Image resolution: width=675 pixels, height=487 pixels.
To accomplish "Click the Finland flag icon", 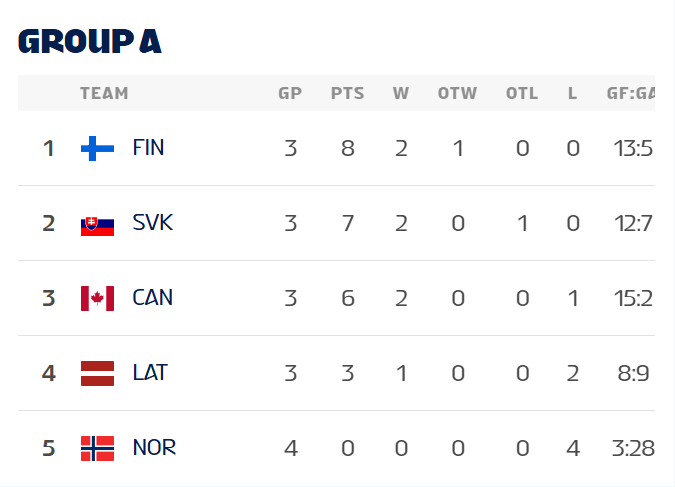I will [97, 149].
